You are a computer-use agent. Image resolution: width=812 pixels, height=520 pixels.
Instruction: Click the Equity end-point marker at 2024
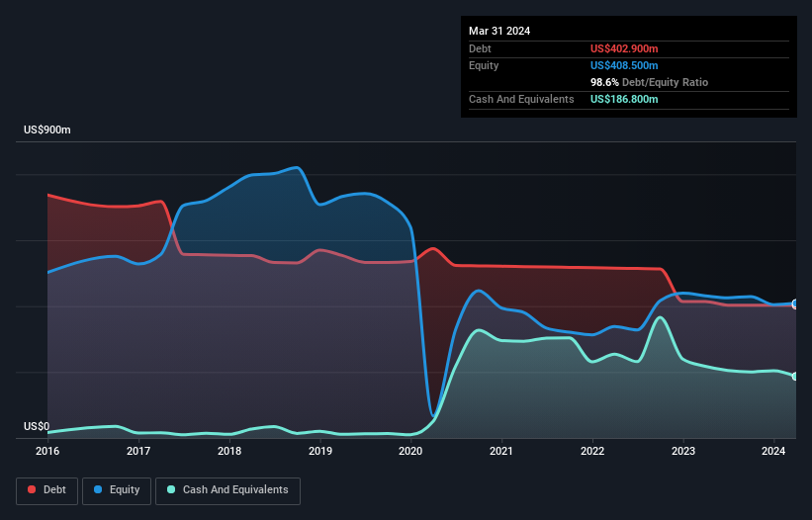click(795, 303)
